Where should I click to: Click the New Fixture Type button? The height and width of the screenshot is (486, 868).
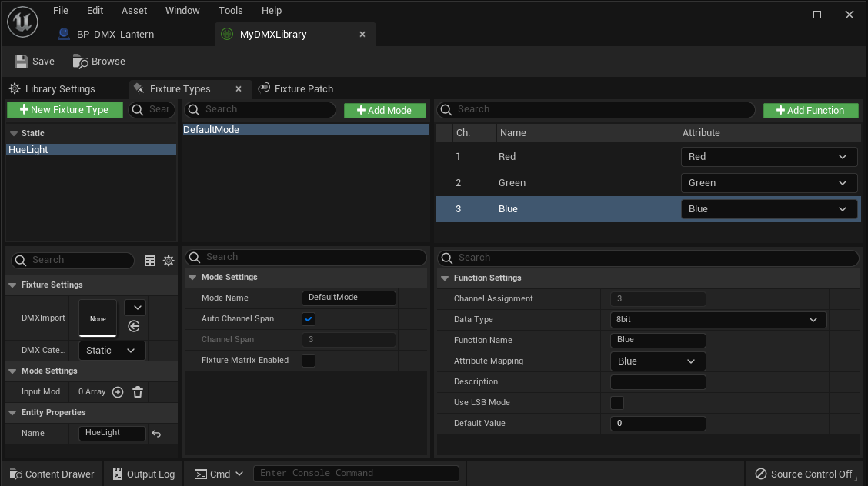tap(65, 110)
